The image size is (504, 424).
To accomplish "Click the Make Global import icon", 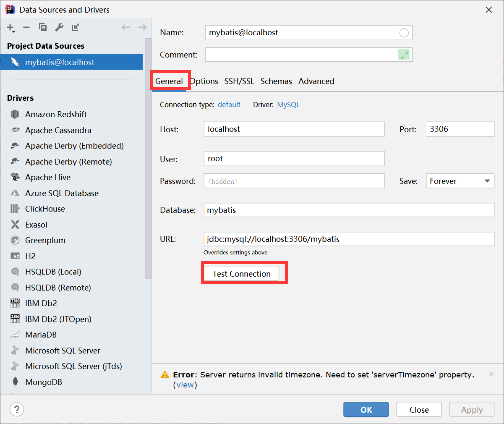I will point(76,27).
